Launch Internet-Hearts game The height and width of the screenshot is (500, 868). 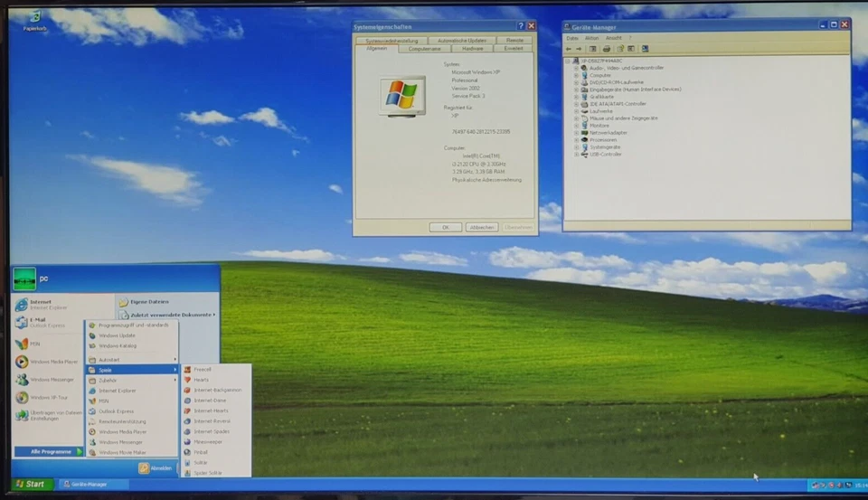[x=216, y=410]
